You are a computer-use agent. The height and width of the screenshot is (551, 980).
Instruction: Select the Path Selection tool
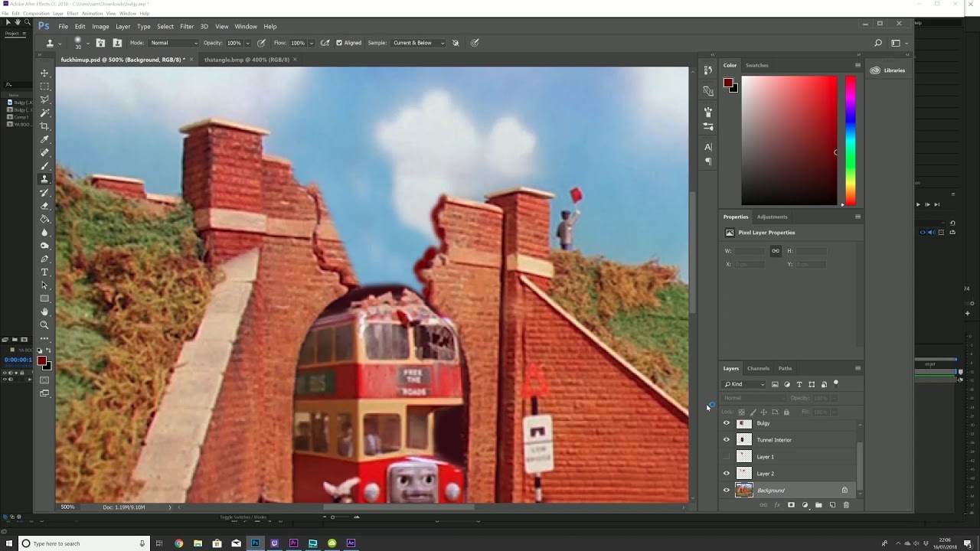[44, 285]
